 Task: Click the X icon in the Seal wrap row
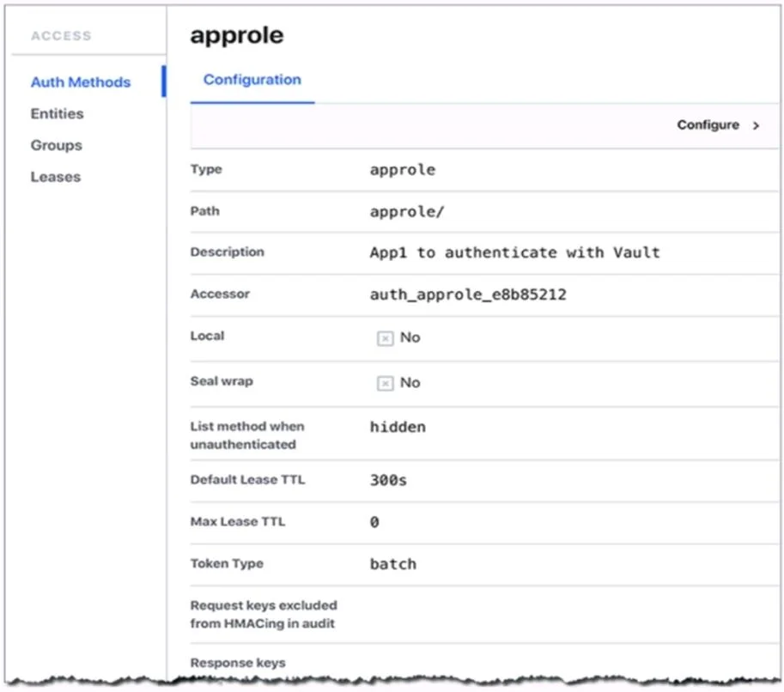coord(385,384)
